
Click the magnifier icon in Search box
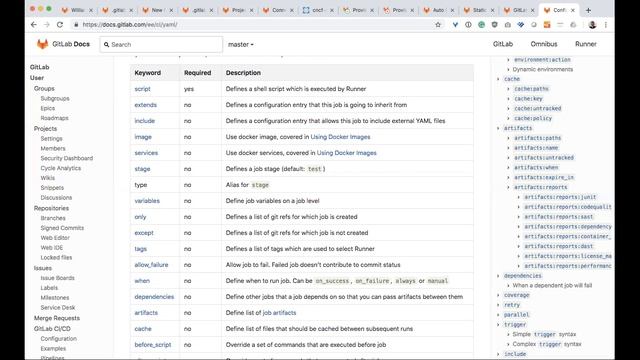pyautogui.click(x=107, y=44)
